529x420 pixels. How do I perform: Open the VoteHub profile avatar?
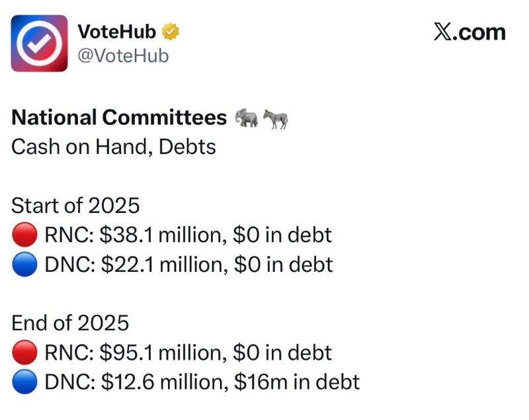point(40,44)
